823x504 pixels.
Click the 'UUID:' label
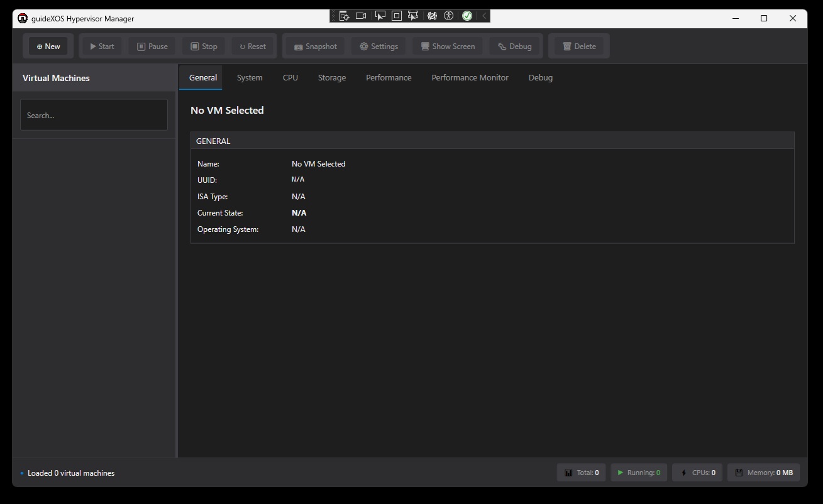coord(207,180)
